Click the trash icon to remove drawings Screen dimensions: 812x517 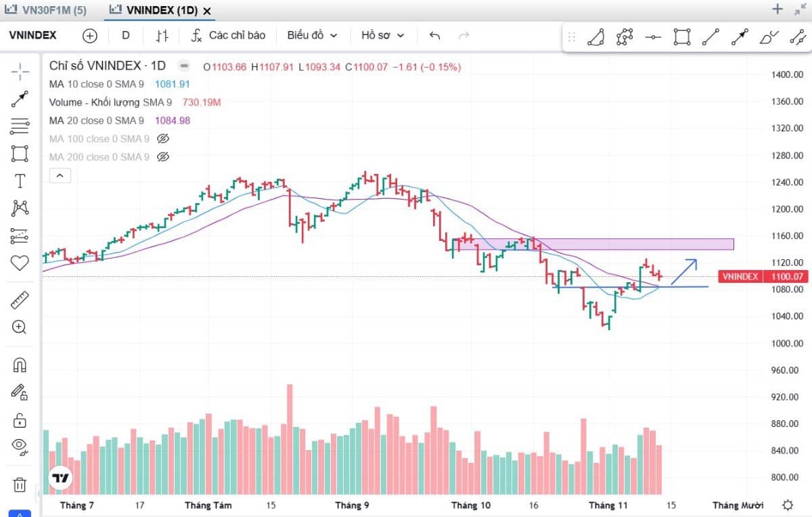tap(20, 485)
